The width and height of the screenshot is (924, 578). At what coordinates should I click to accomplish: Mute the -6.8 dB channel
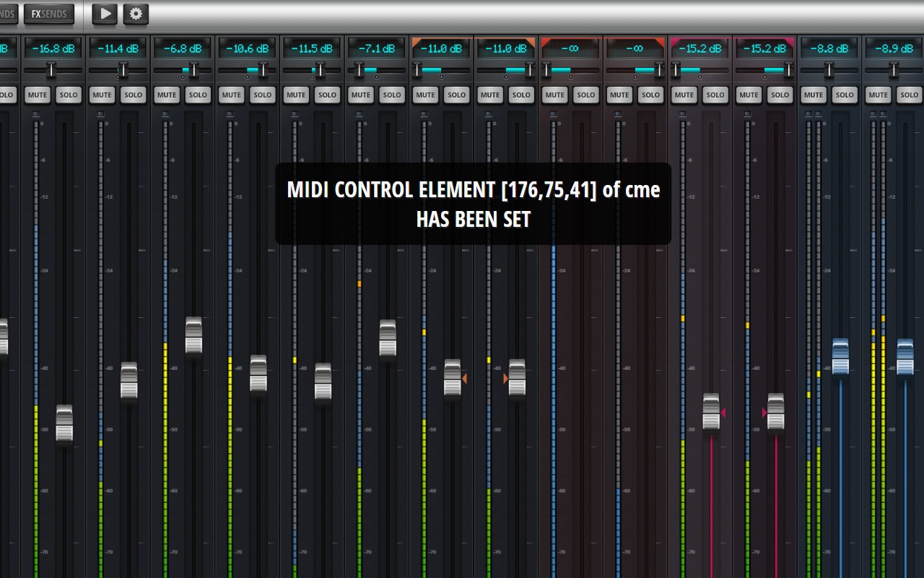pyautogui.click(x=167, y=95)
